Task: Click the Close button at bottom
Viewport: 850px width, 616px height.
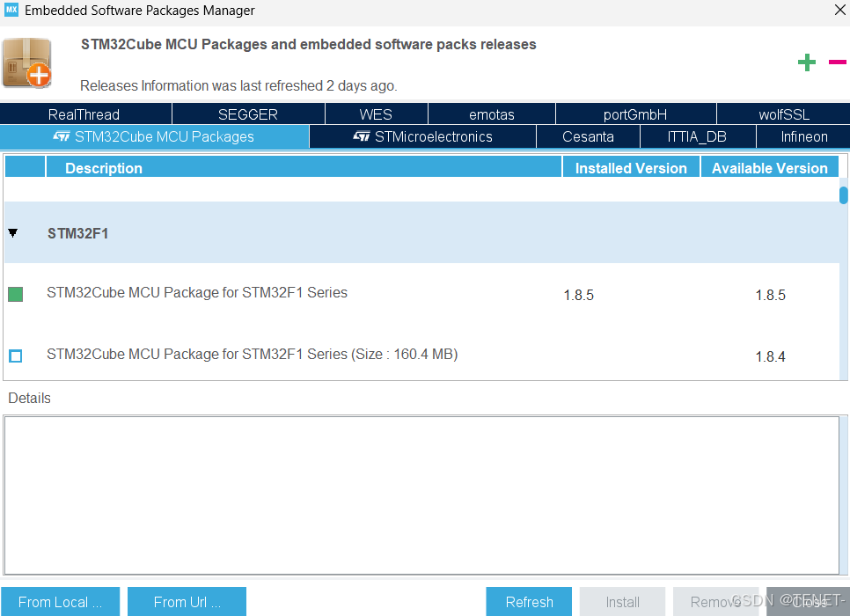Action: (x=809, y=601)
